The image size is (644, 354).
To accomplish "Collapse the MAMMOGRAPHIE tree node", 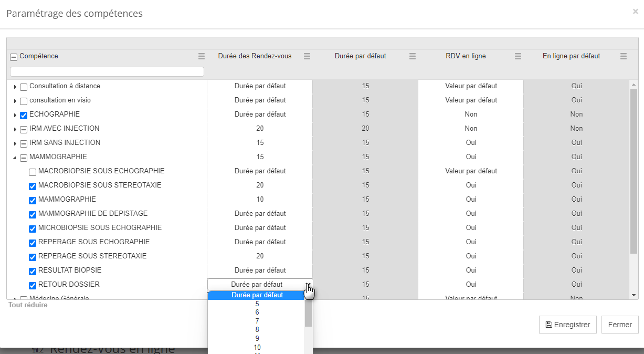I will point(15,157).
